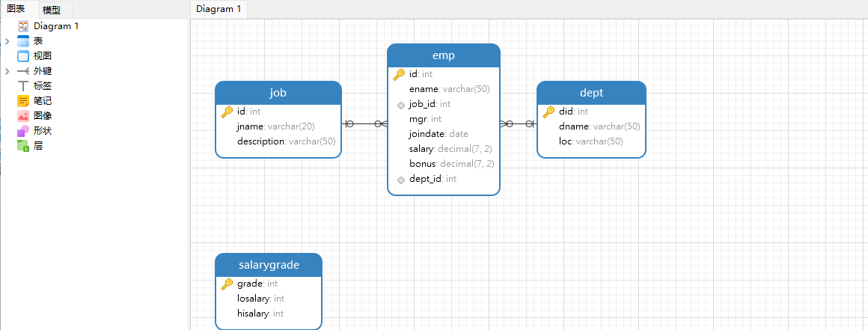868x330 pixels.
Task: Click the 笔记 (notes) yellow icon
Action: (x=22, y=101)
